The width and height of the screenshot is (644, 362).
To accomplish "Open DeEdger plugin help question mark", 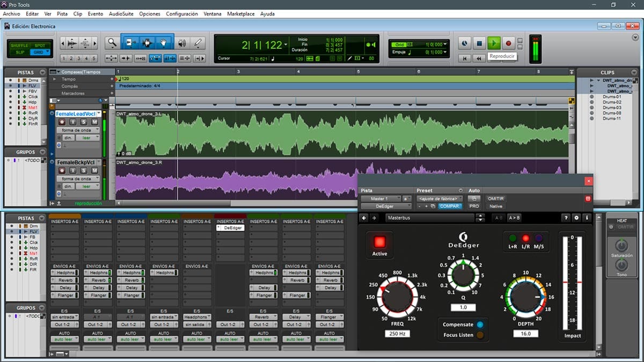I will 566,218.
